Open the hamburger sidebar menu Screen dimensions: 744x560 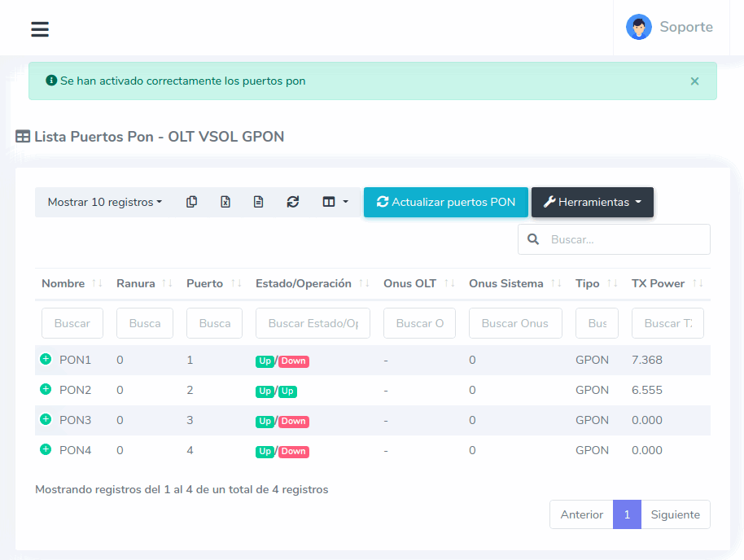tap(40, 29)
